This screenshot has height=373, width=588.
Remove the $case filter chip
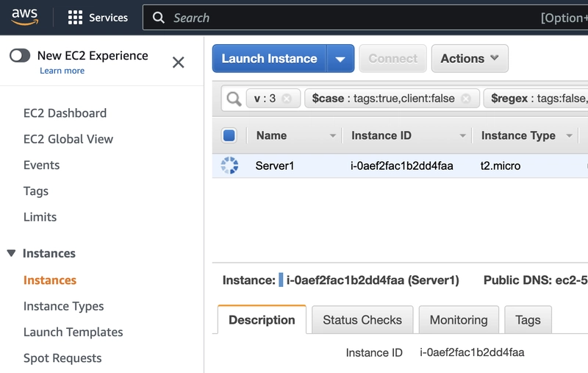[x=466, y=99]
